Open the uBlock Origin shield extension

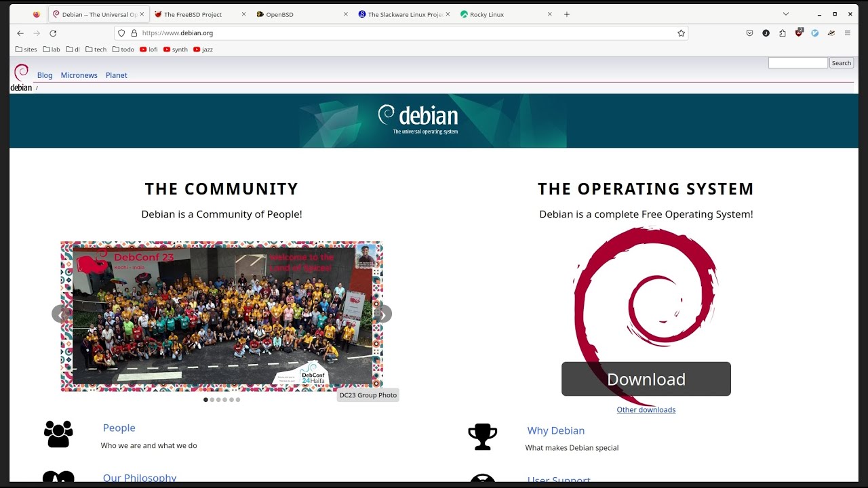(799, 33)
